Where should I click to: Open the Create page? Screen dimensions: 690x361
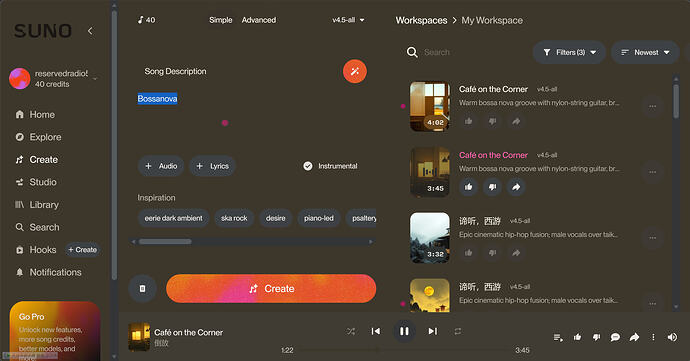click(x=37, y=159)
